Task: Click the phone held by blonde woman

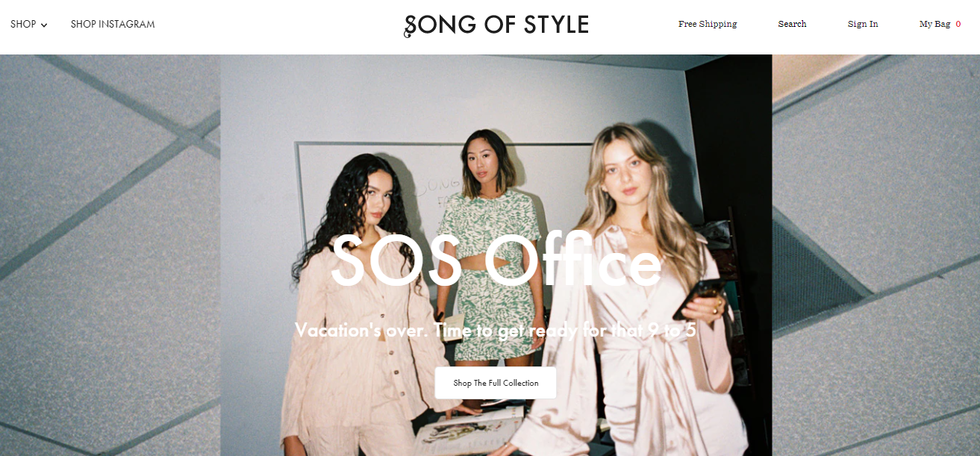Action: tap(698, 297)
